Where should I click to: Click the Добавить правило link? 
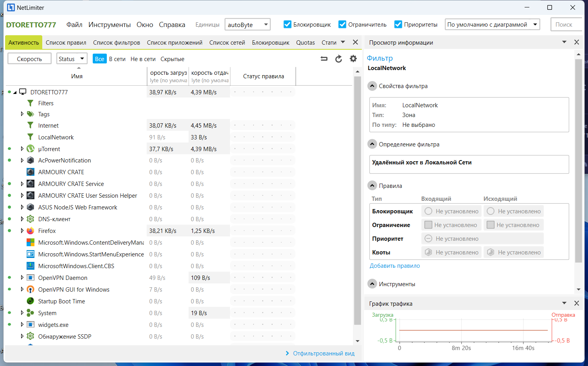click(x=395, y=266)
